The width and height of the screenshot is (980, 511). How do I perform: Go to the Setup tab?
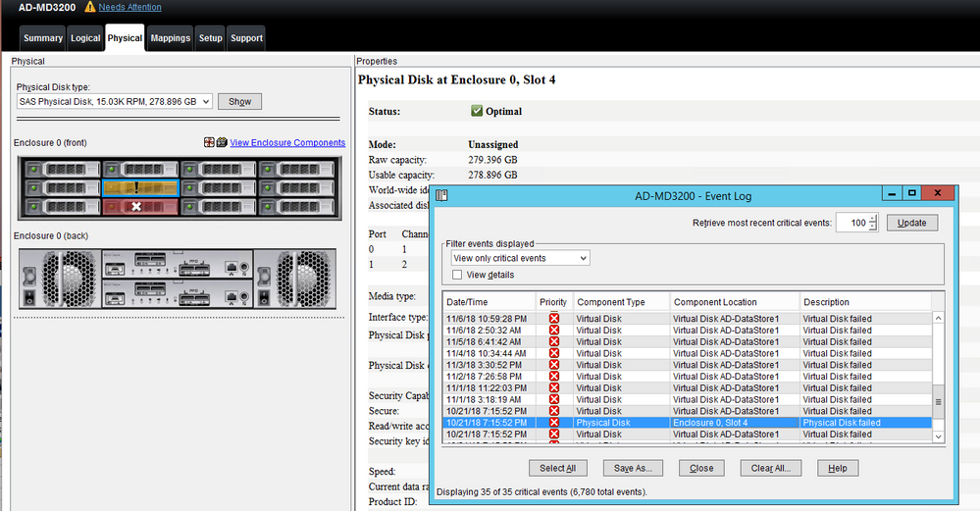point(211,38)
